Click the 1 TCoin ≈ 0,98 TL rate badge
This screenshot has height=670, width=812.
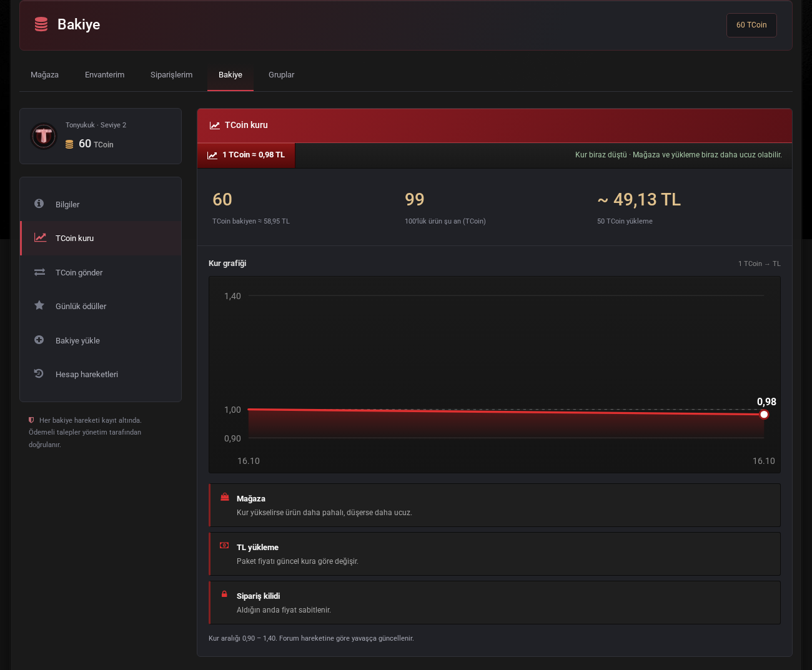tap(246, 155)
